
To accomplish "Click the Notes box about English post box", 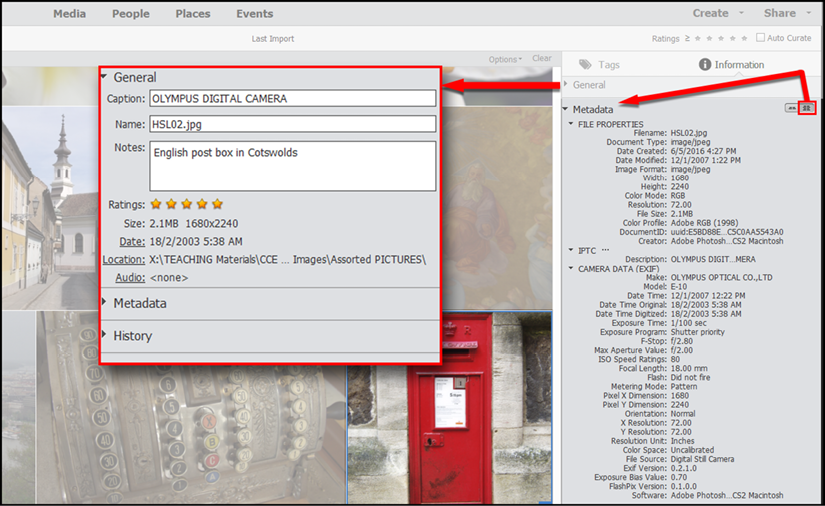I will pyautogui.click(x=293, y=166).
